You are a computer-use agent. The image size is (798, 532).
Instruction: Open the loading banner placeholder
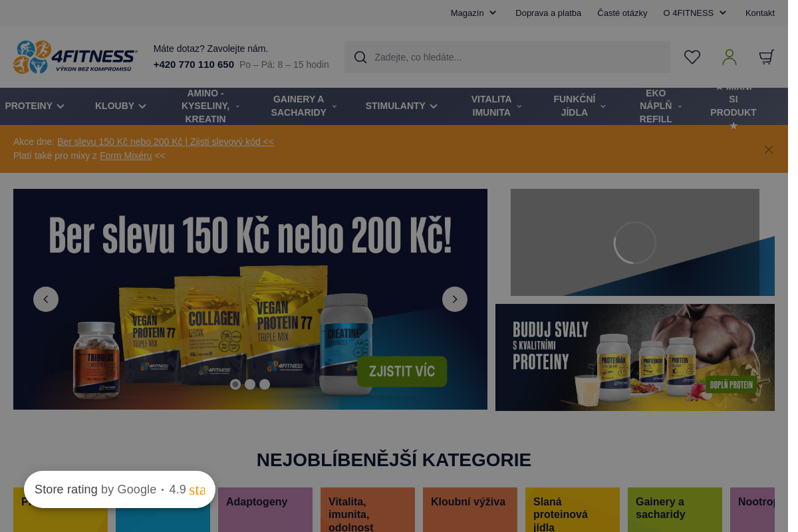coord(635,242)
